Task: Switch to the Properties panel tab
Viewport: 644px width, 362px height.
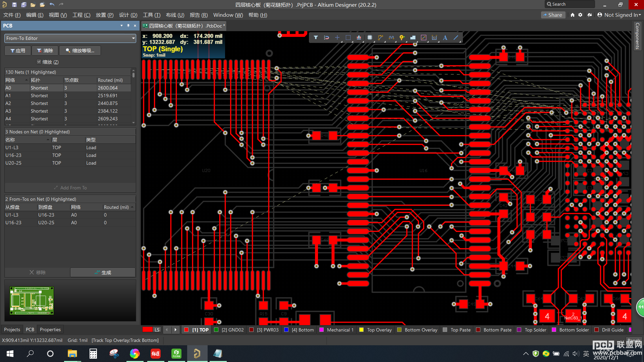Action: pyautogui.click(x=50, y=329)
